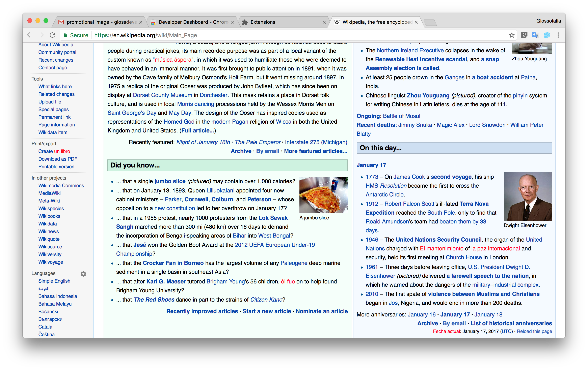Click Recently improved articles

[x=202, y=311]
